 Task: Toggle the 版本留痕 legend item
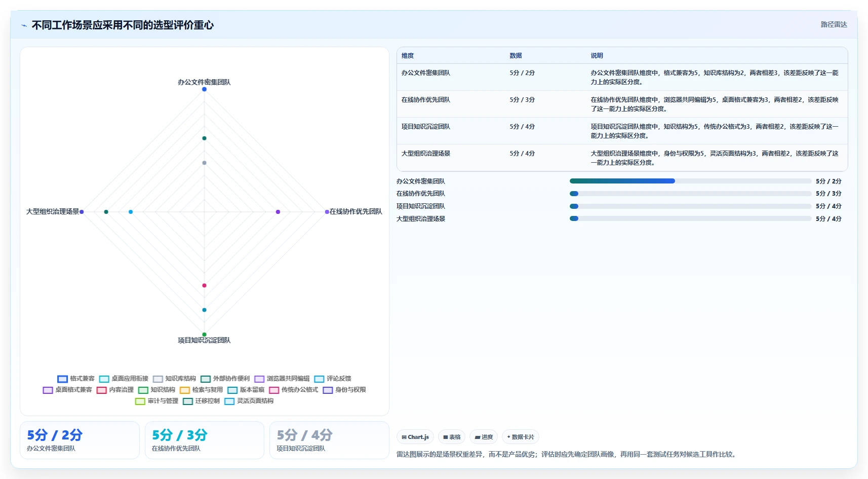pos(246,390)
